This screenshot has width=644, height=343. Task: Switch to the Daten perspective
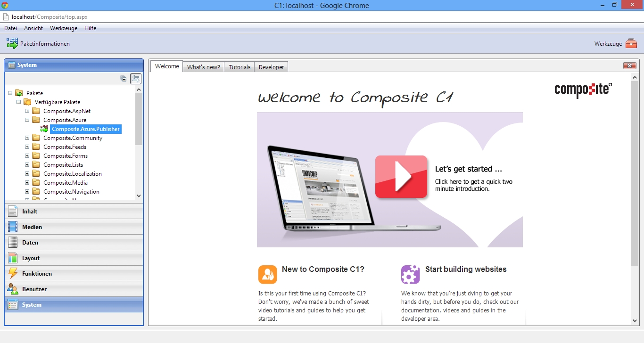30,243
